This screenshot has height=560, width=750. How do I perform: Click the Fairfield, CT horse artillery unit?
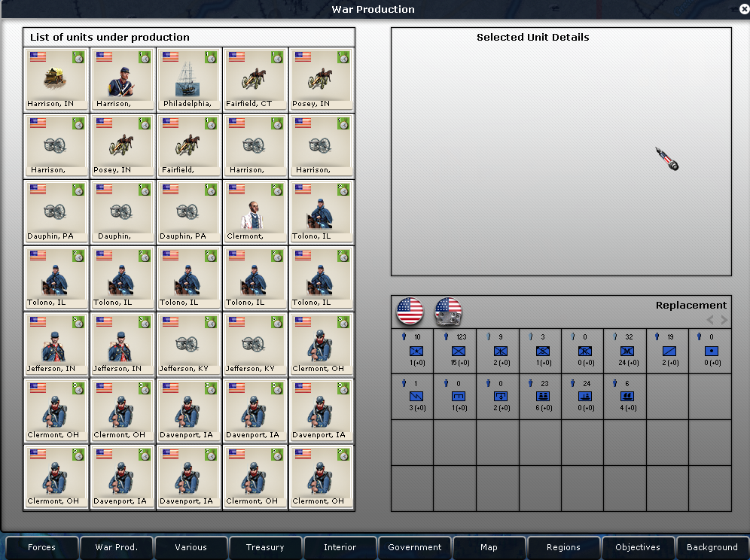[x=255, y=80]
